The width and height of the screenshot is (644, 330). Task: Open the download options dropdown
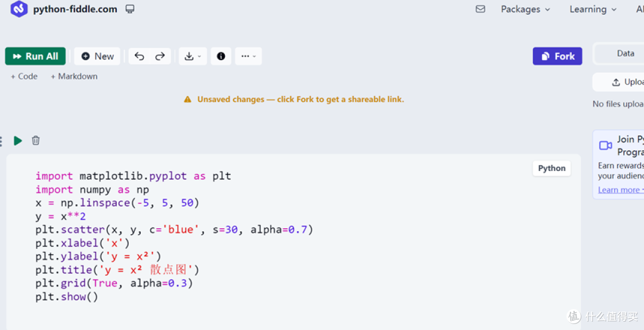[x=193, y=56]
